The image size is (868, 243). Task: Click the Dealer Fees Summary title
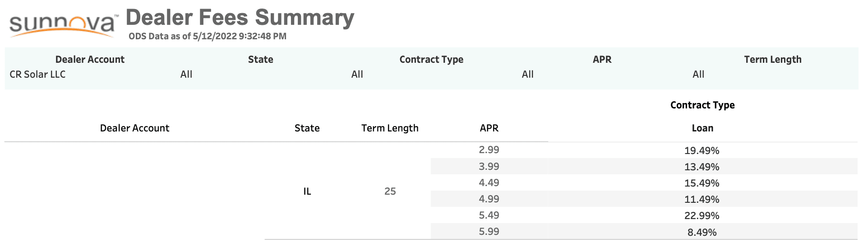coord(240,18)
